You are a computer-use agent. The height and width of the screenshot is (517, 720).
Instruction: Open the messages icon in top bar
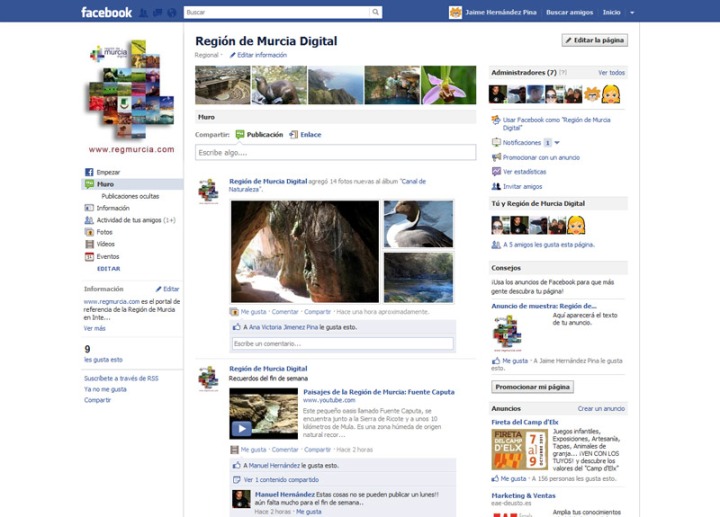[x=156, y=13]
